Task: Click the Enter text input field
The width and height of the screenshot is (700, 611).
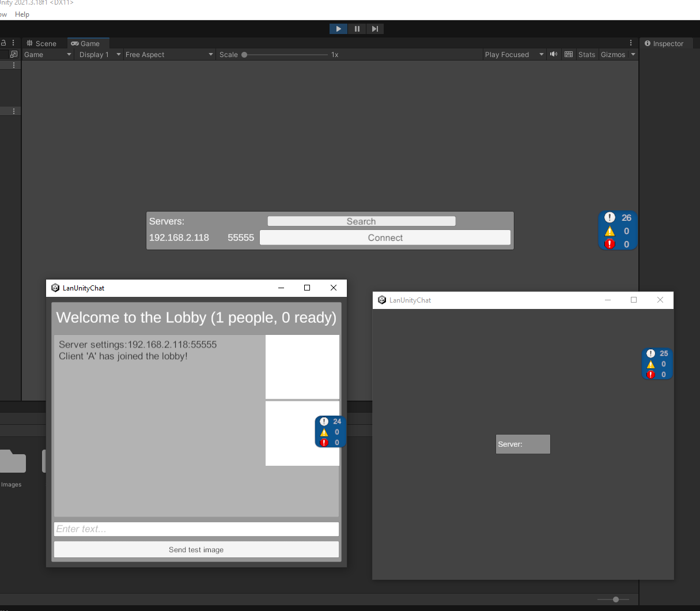Action: (x=196, y=529)
